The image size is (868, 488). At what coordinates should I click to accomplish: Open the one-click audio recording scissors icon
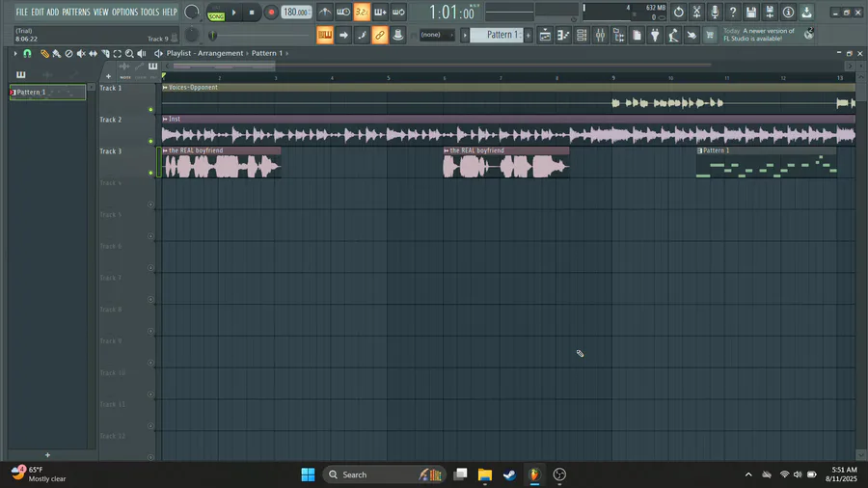tap(697, 12)
